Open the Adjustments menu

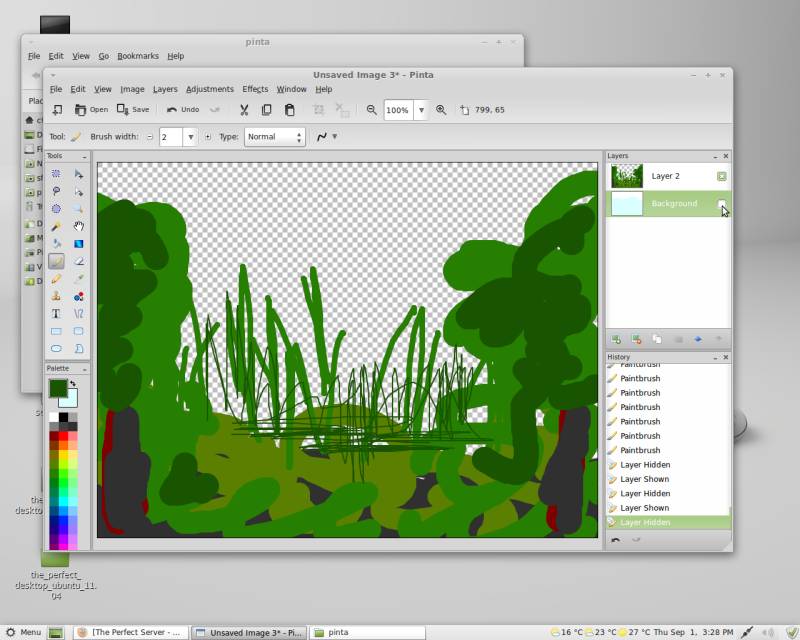(x=209, y=89)
